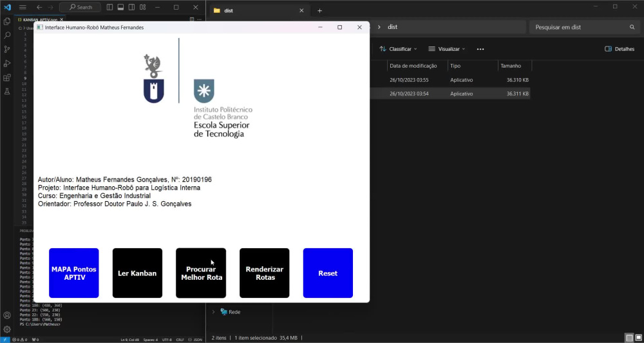
Task: Click the Orientador: Professor Doutor Paulo line
Action: [115, 204]
